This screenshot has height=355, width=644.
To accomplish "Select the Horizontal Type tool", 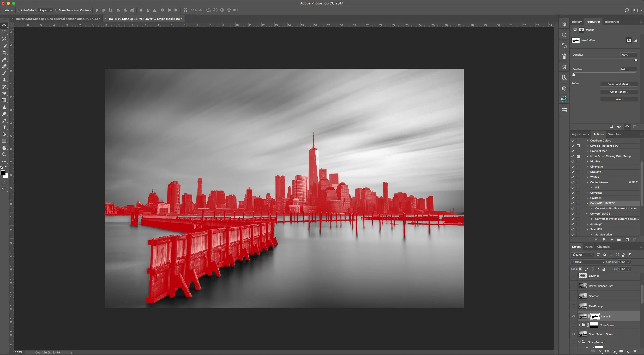I will [x=4, y=127].
